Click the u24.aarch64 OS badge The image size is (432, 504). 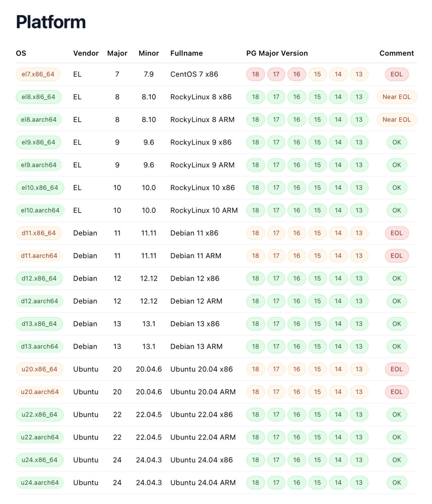point(40,483)
